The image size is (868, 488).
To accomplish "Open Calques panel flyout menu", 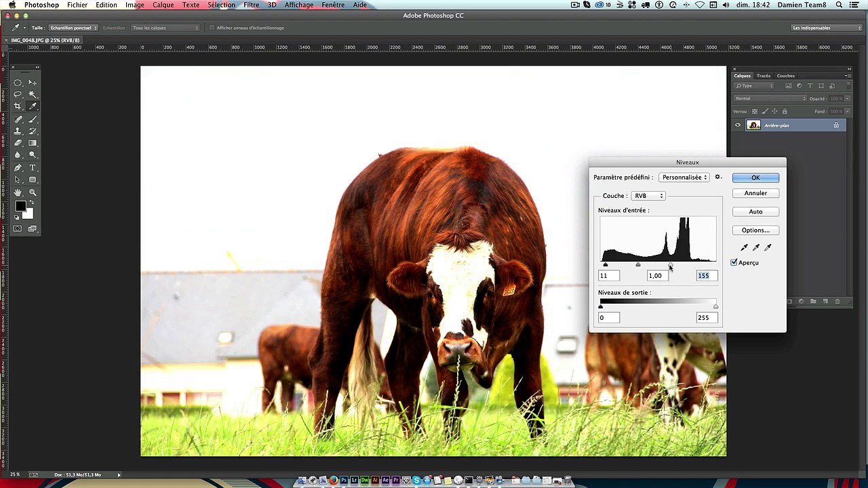I will click(848, 75).
